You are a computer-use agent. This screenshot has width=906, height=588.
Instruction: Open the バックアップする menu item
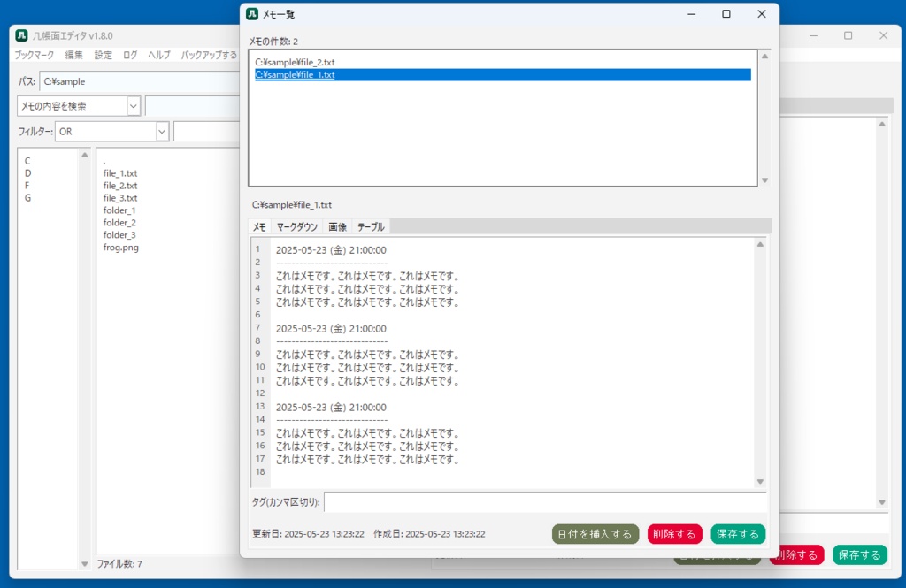click(x=209, y=55)
